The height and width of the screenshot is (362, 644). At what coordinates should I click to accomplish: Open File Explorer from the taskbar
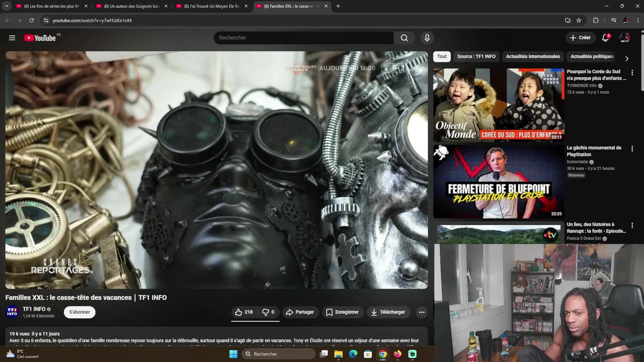tap(339, 354)
